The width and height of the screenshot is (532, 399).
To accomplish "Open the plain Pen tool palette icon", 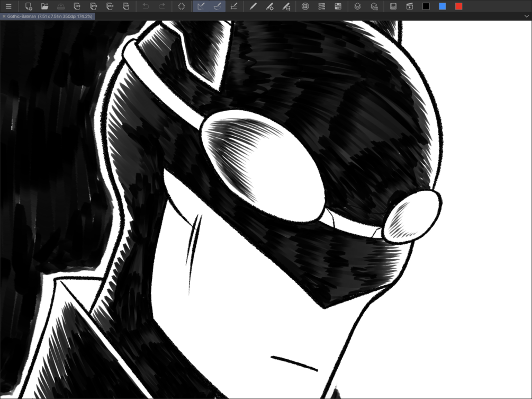I will pyautogui.click(x=253, y=6).
